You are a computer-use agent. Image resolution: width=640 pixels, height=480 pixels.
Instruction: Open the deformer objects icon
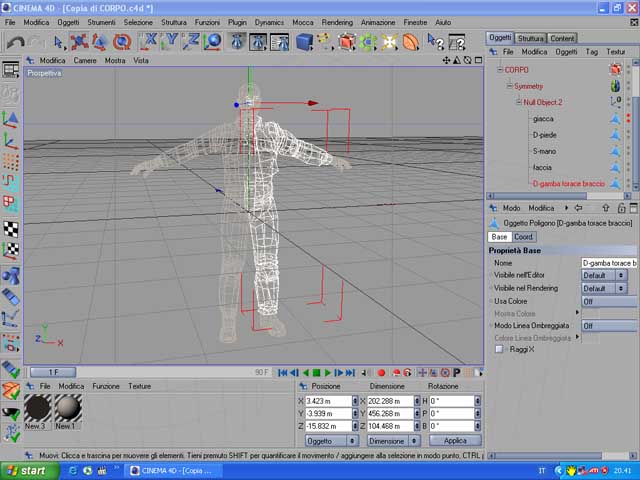411,42
